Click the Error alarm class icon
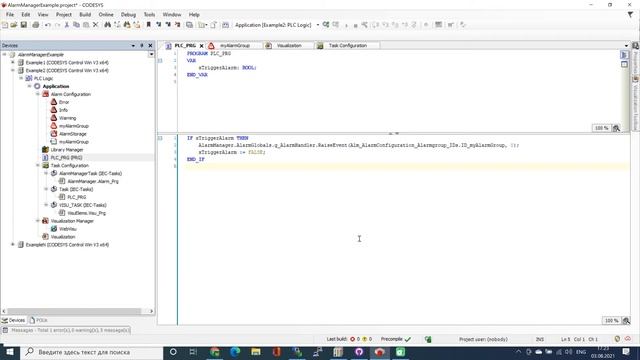640x360 pixels. point(53,102)
